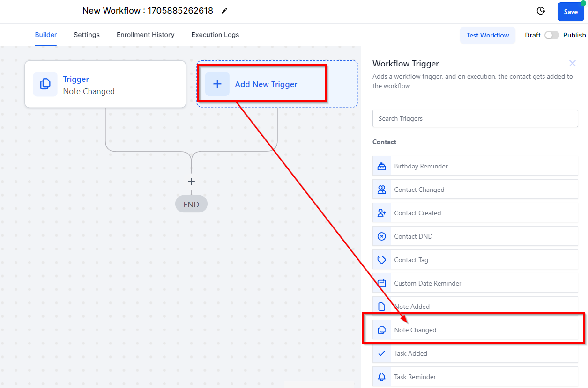Open the Enrollment History tab
This screenshot has height=388, width=588.
click(145, 35)
